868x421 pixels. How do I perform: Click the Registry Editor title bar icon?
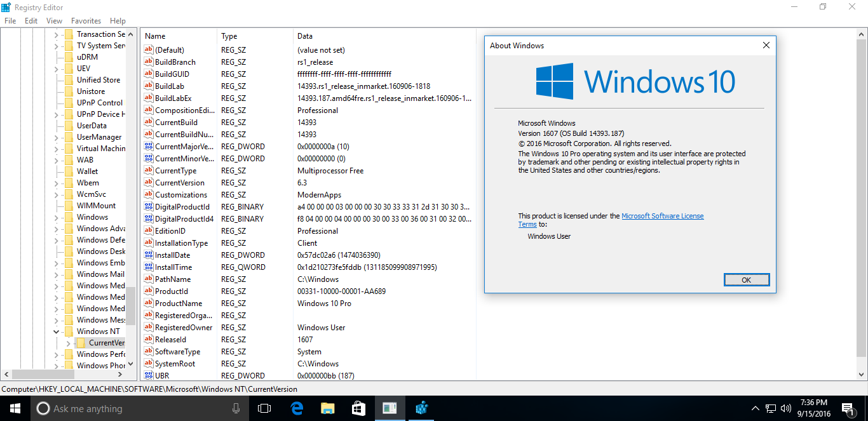click(8, 7)
